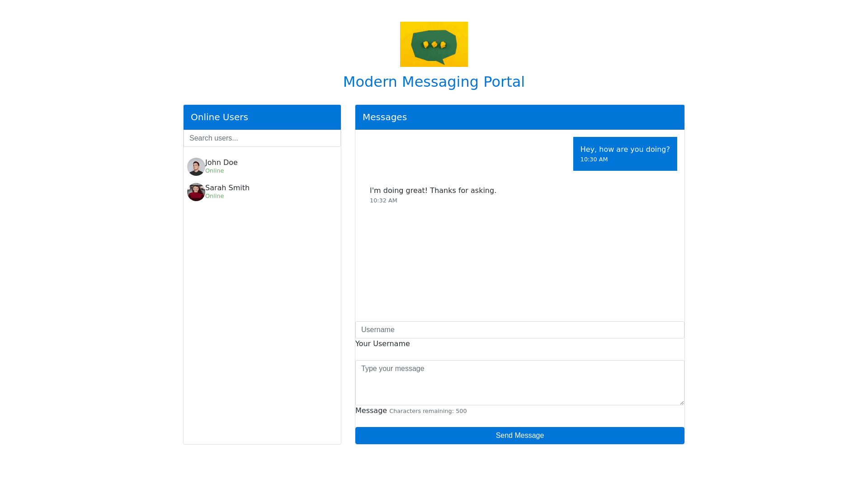Click the Modern Messaging Portal heading
868x488 pixels.
pyautogui.click(x=434, y=82)
